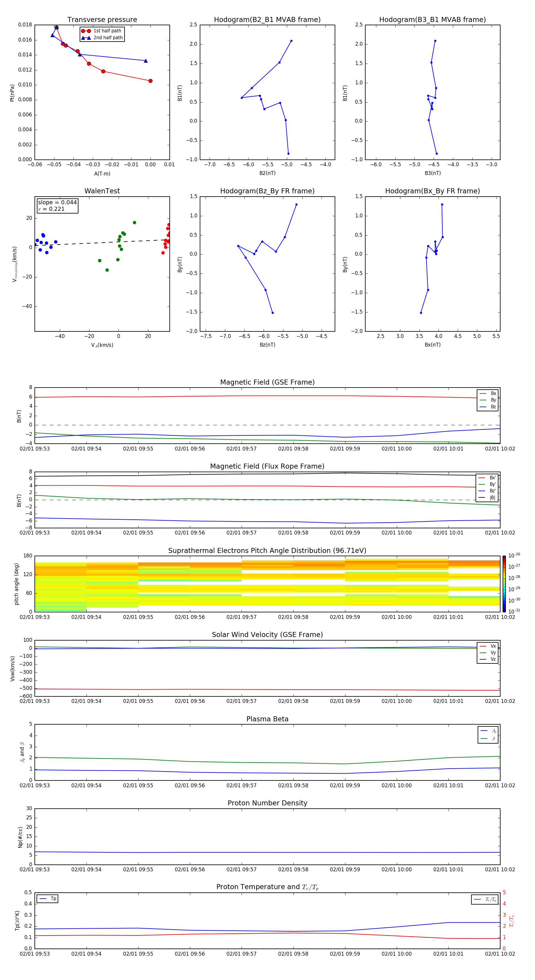Click the Tp legend in temperature panel

pyautogui.click(x=48, y=899)
